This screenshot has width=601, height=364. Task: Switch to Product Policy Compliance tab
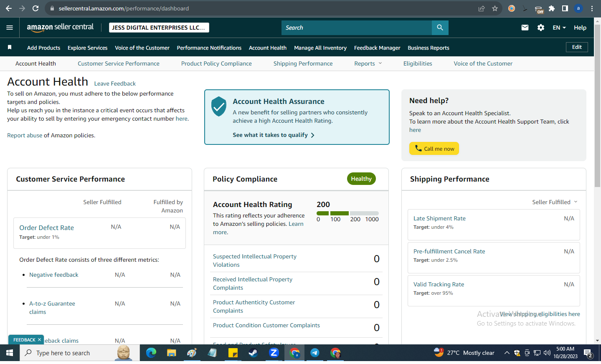tap(216, 63)
